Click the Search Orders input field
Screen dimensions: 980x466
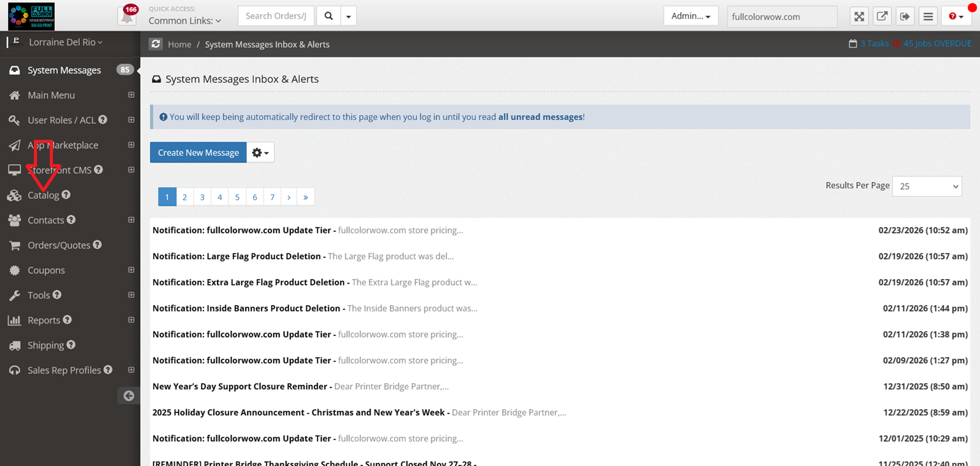pyautogui.click(x=276, y=16)
